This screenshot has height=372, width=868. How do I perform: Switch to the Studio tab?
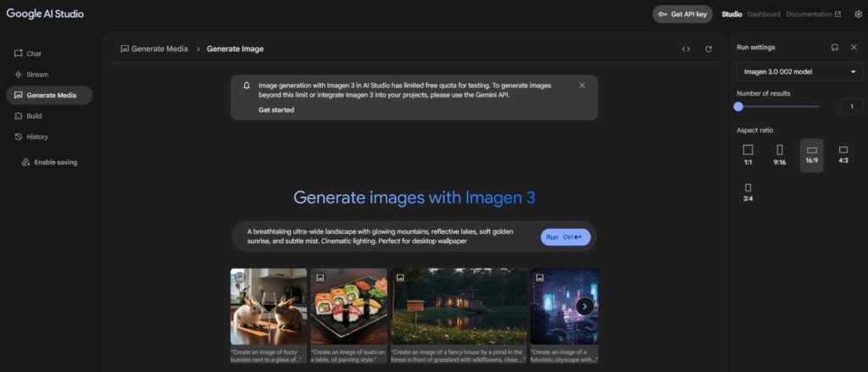click(732, 14)
